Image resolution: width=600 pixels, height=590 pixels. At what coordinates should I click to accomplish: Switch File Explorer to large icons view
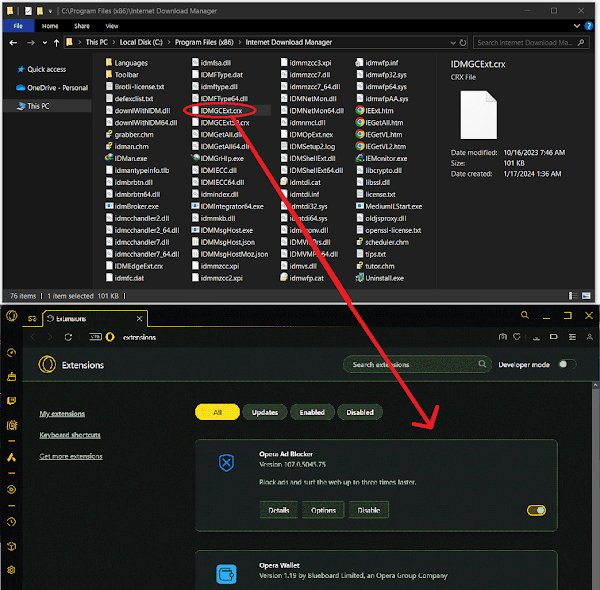tap(586, 295)
